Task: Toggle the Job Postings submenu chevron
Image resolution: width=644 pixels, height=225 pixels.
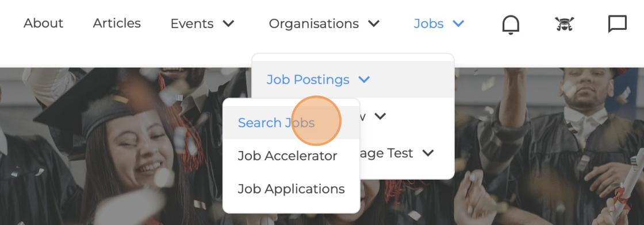Action: (x=364, y=80)
